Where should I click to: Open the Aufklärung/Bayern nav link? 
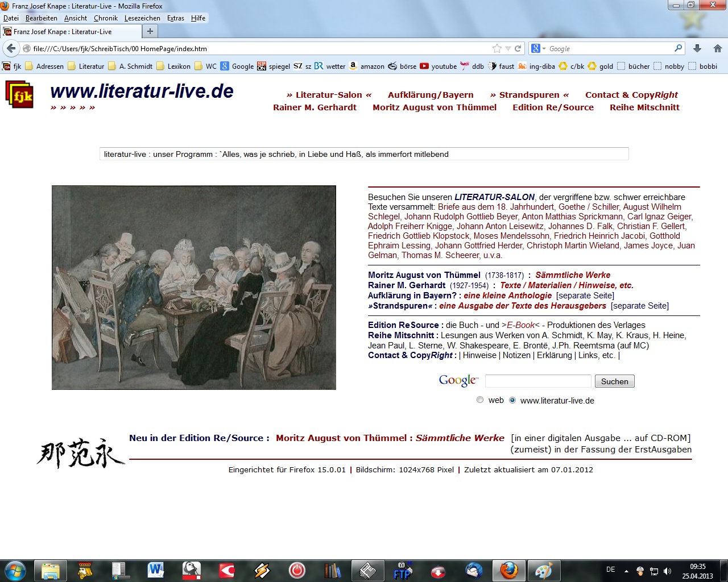(x=431, y=95)
